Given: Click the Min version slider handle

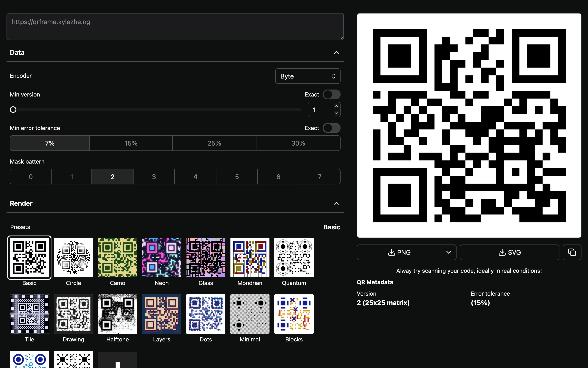Looking at the screenshot, I should 13,110.
